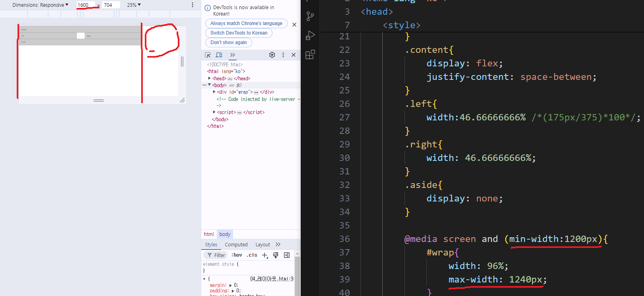The height and width of the screenshot is (296, 644).
Task: Select html in the breadcrumb bar
Action: (209, 234)
